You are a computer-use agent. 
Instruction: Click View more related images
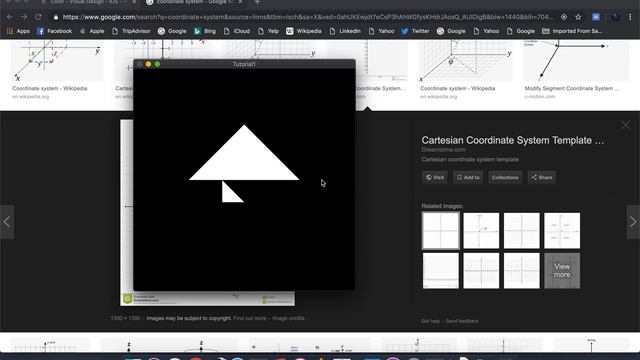[562, 271]
